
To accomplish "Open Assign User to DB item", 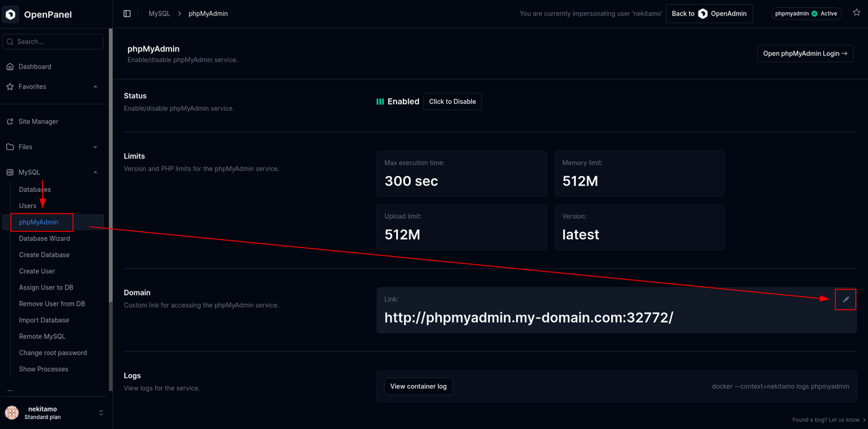I will [46, 287].
